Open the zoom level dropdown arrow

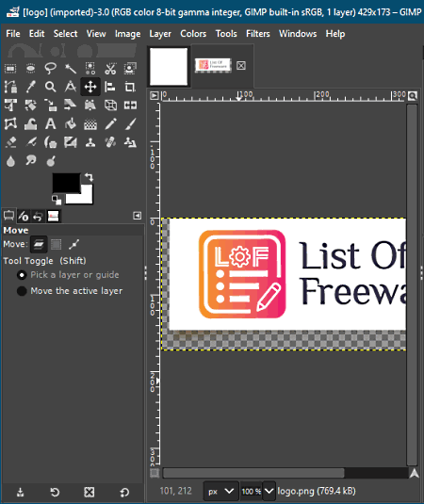click(x=269, y=491)
